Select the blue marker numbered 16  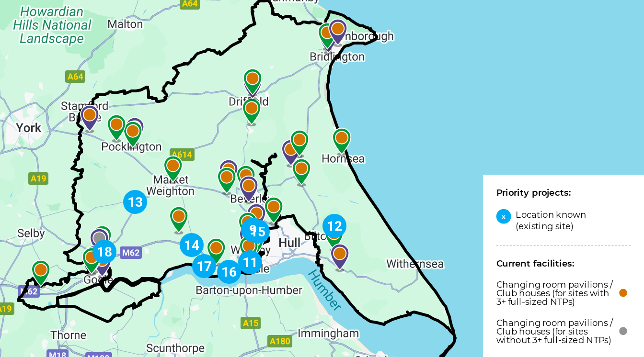click(229, 272)
